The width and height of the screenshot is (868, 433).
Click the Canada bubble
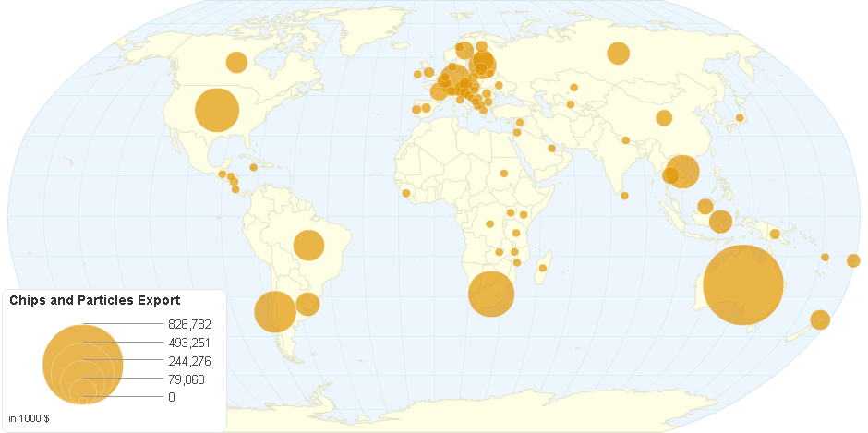click(236, 62)
